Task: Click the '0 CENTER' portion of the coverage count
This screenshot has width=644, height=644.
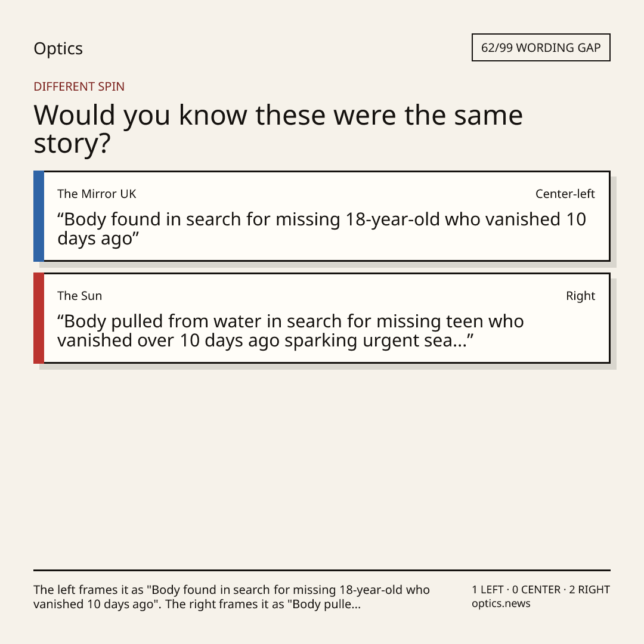Action: 537,590
